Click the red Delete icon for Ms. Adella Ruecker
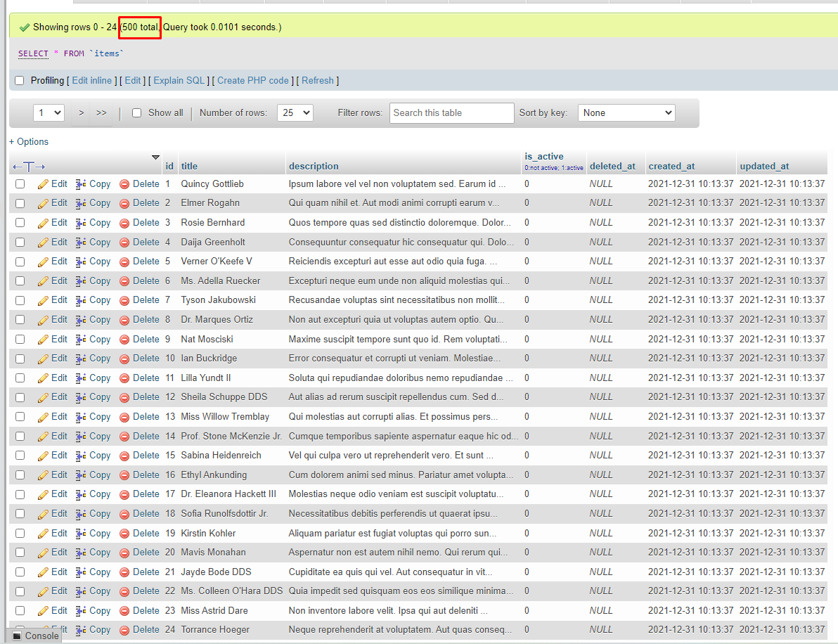 coord(124,281)
